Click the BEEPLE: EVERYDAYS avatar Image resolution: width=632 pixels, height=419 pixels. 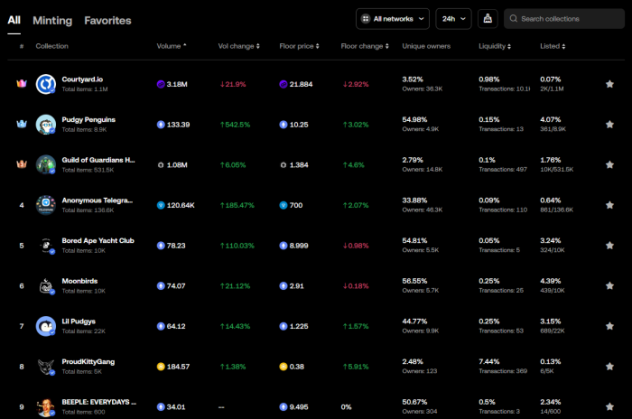coord(46,407)
